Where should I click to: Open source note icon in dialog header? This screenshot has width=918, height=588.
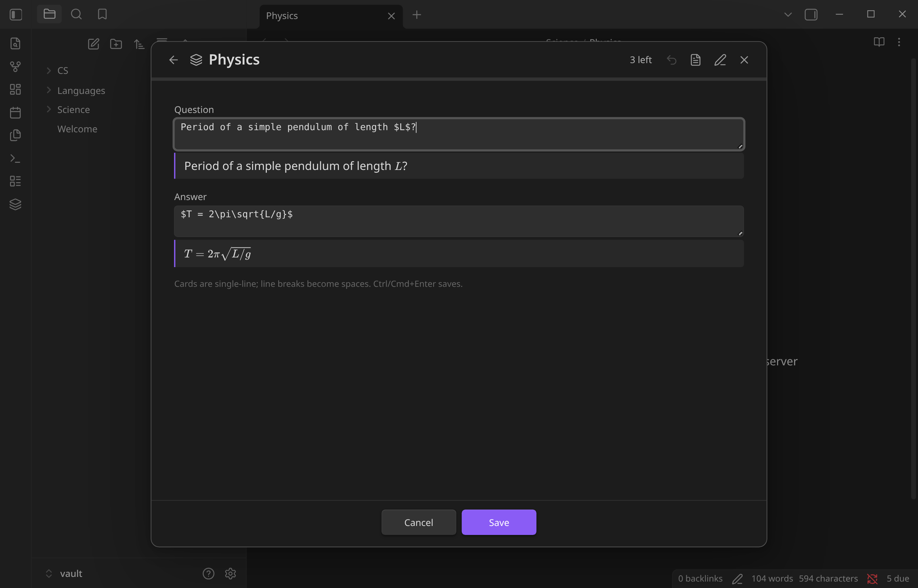(x=695, y=60)
